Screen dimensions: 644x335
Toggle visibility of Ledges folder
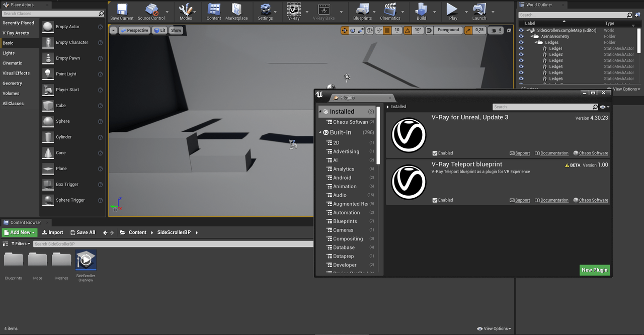(x=521, y=43)
